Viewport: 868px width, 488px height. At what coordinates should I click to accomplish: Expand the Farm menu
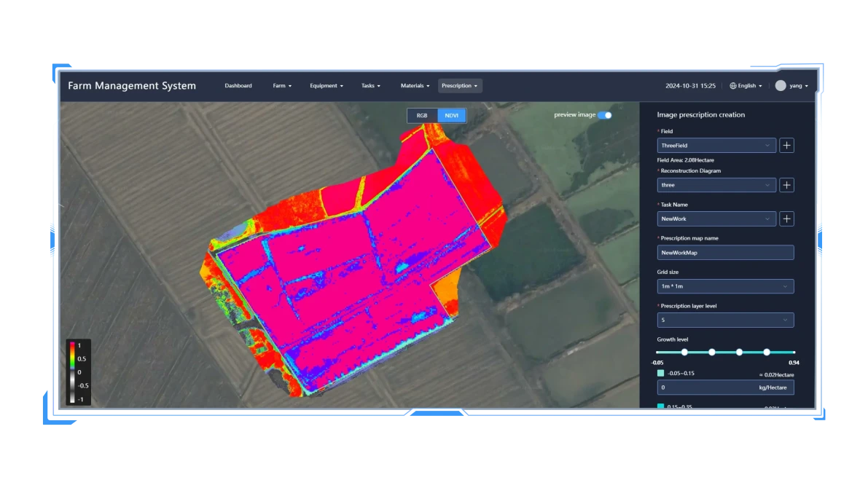pos(282,86)
